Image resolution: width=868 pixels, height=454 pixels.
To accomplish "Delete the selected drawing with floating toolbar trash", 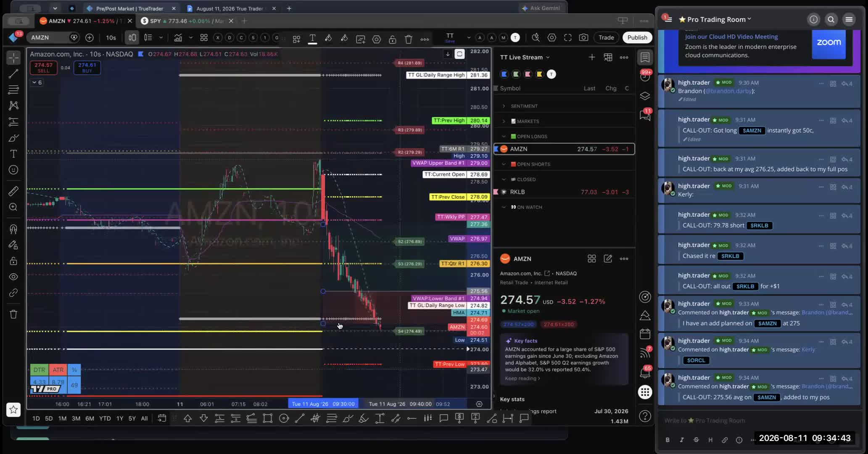I will [x=408, y=39].
